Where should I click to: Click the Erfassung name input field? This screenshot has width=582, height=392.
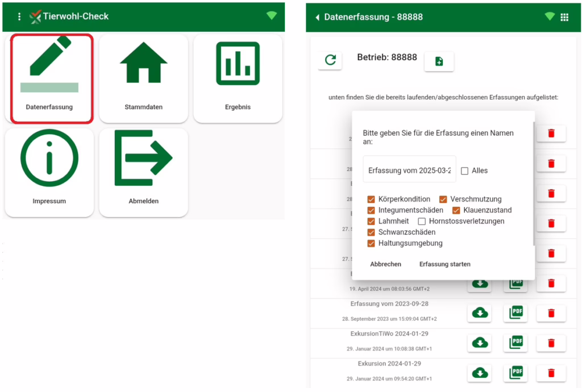pyautogui.click(x=409, y=170)
